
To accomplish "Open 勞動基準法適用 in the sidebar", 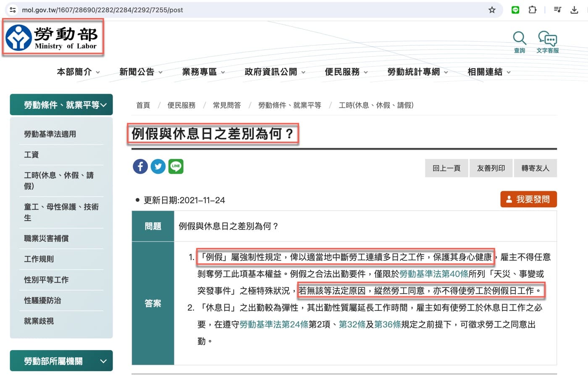I will (50, 134).
